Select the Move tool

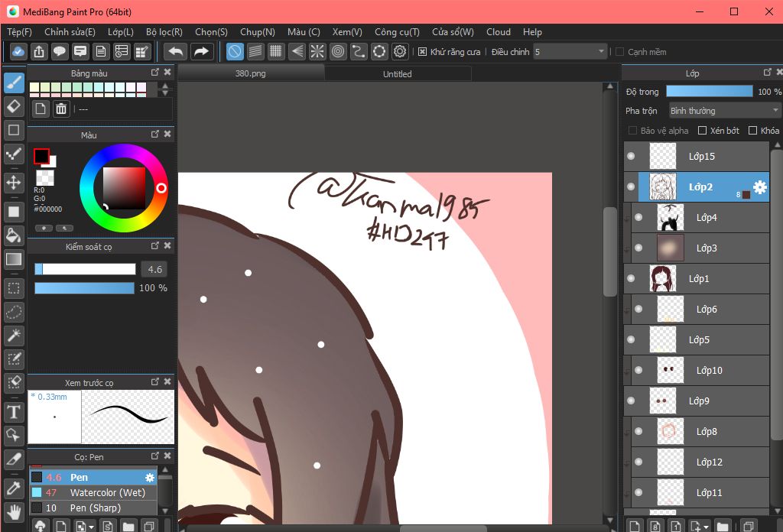(14, 182)
